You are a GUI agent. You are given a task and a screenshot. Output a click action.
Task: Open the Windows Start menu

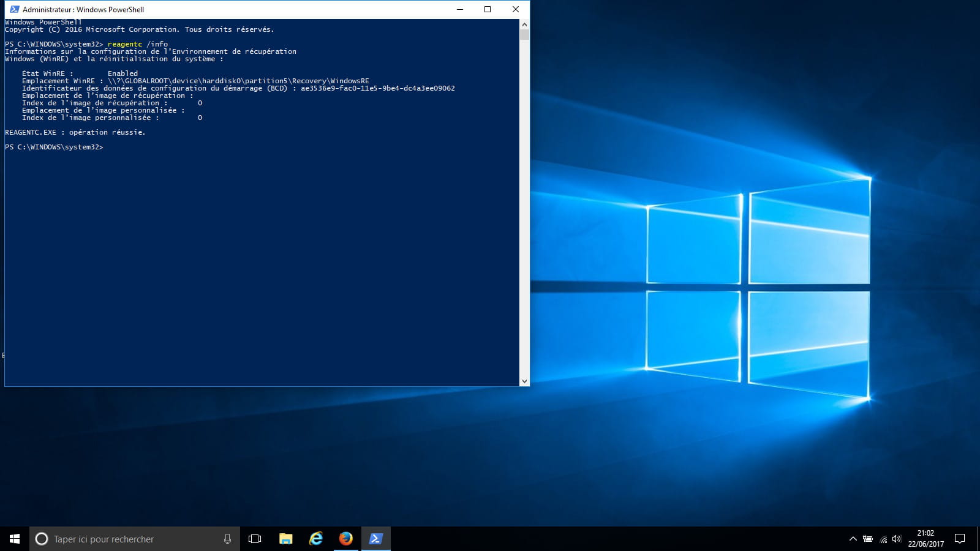click(15, 539)
